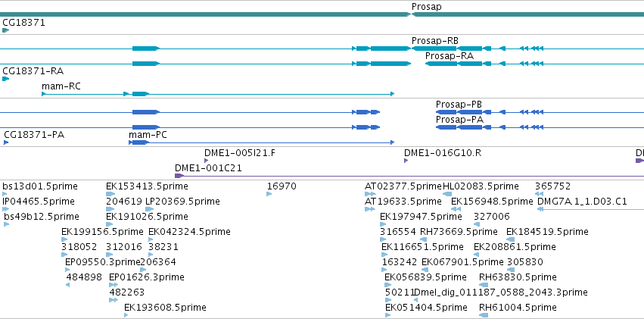Select the mam-RC transcript line
Image resolution: width=644 pixels, height=319 pixels.
218,94
